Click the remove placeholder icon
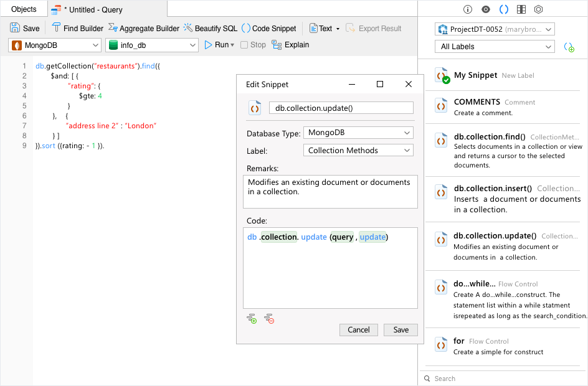 (269, 319)
